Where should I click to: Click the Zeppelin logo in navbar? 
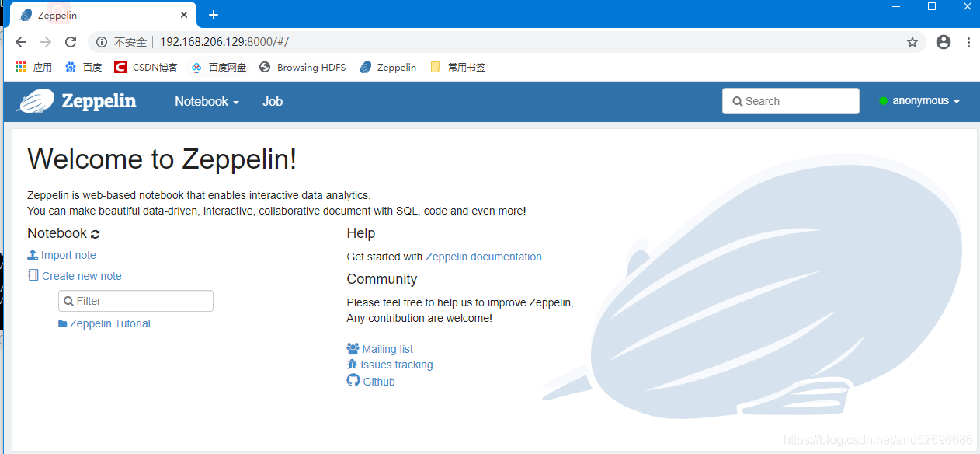pos(76,101)
